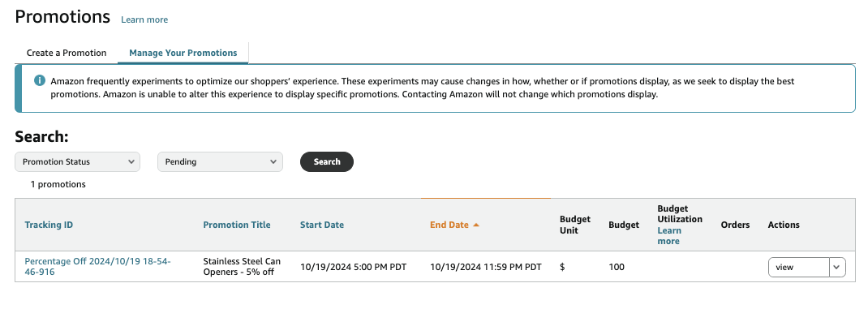Image resolution: width=868 pixels, height=309 pixels.
Task: Click the Stainless Steel Can Openers promotion title
Action: [242, 266]
